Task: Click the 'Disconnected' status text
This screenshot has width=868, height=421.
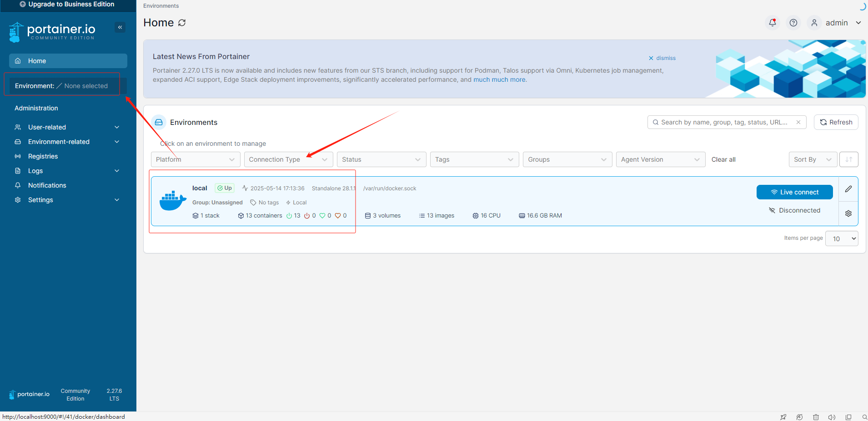Action: tap(799, 210)
